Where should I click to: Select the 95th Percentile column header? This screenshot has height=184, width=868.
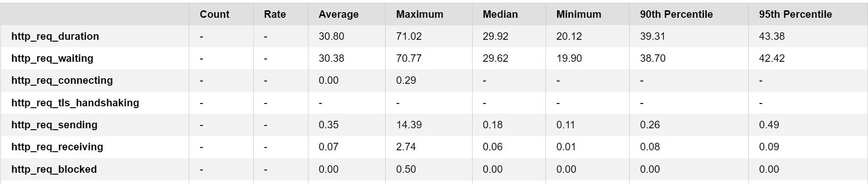pyautogui.click(x=796, y=15)
